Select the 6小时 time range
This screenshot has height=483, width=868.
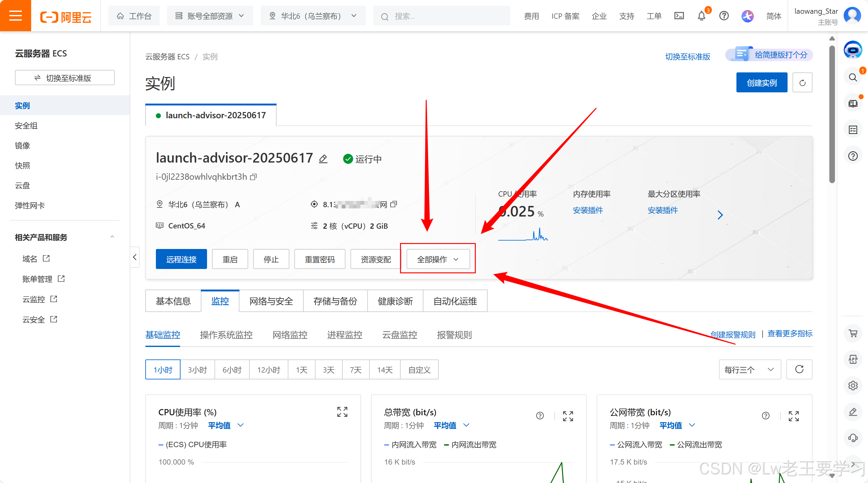pos(232,370)
